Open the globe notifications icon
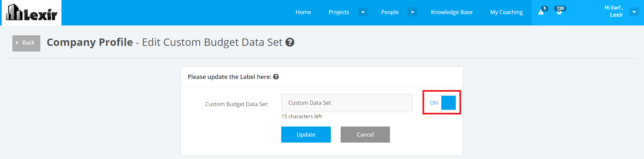This screenshot has height=159, width=644. [559, 13]
